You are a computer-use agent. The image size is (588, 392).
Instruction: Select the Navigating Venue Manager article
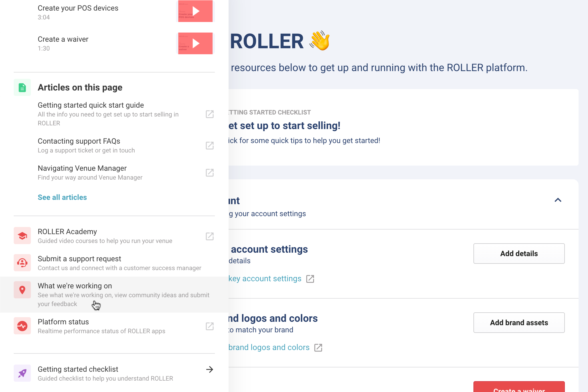114,173
